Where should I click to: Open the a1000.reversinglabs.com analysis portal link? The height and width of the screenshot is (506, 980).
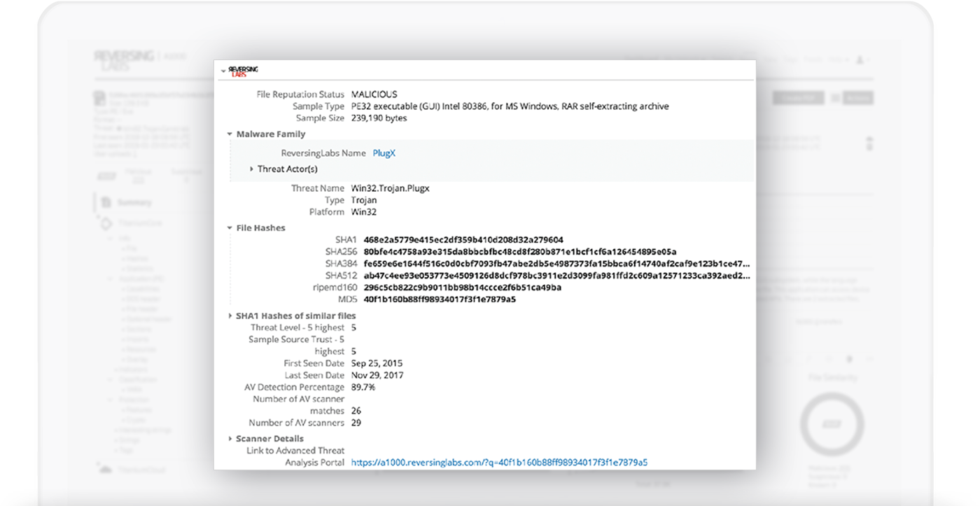point(499,463)
